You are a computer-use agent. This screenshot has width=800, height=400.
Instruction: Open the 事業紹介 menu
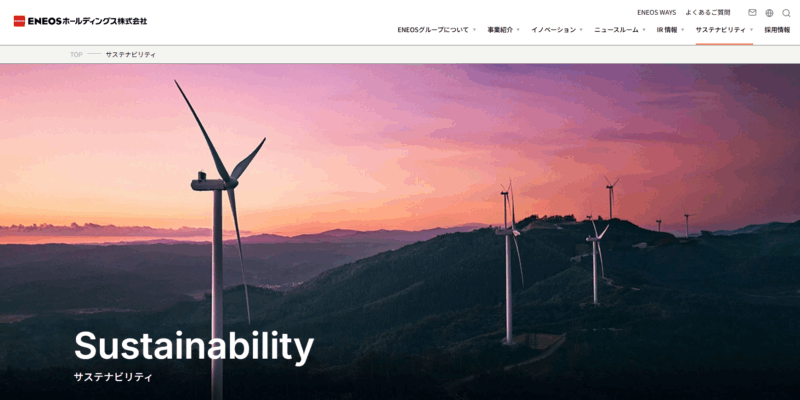[499, 30]
